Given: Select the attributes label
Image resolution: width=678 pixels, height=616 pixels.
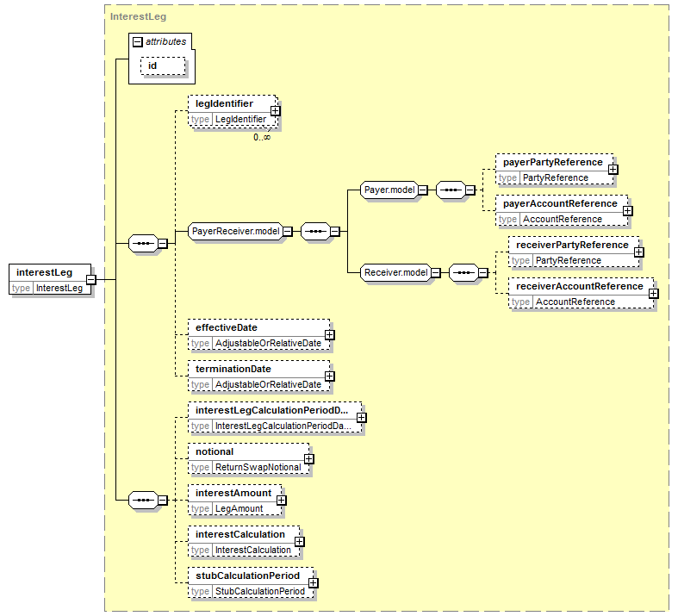Looking at the screenshot, I should 165,41.
